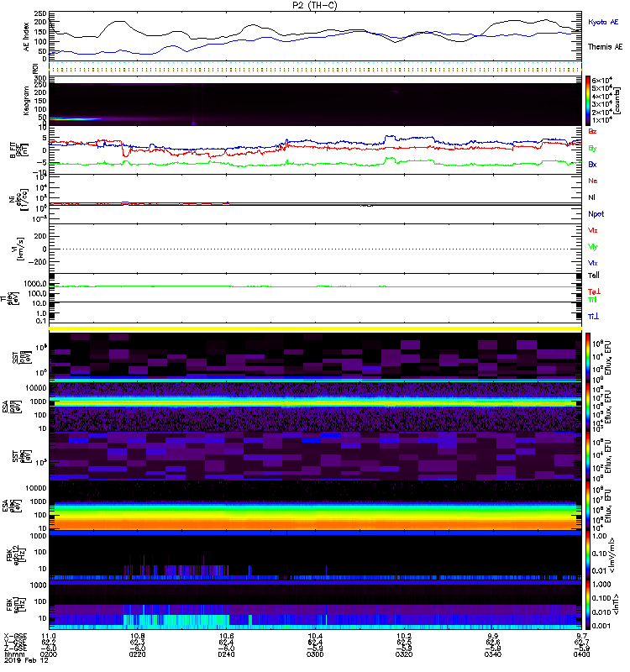Click the FBK mV/m color bar

click(x=588, y=555)
